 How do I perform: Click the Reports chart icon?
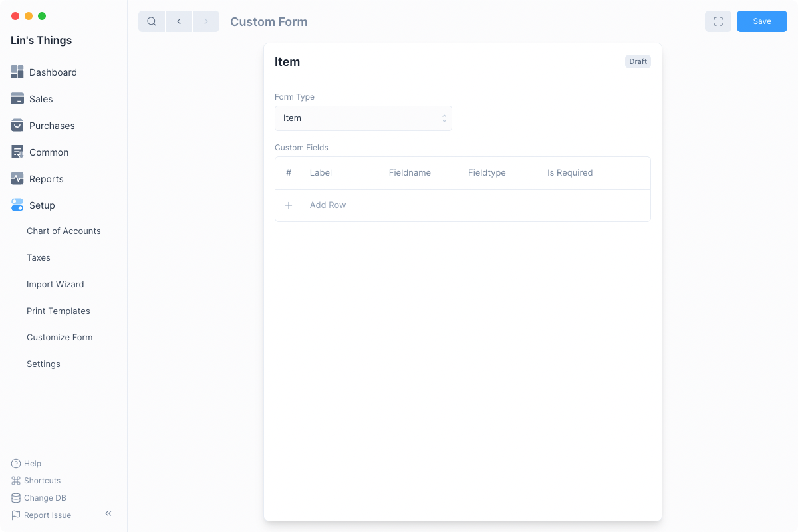(17, 179)
